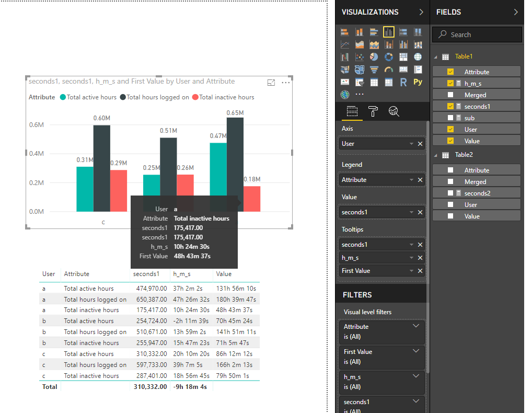Viewport: 532px width, 413px height.
Task: Open the Legend Attribute field dropdown
Action: 411,180
